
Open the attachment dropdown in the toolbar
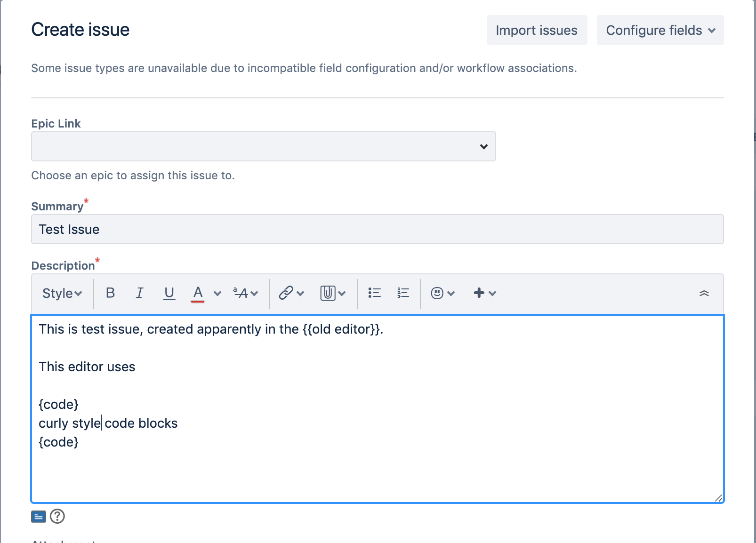(333, 293)
